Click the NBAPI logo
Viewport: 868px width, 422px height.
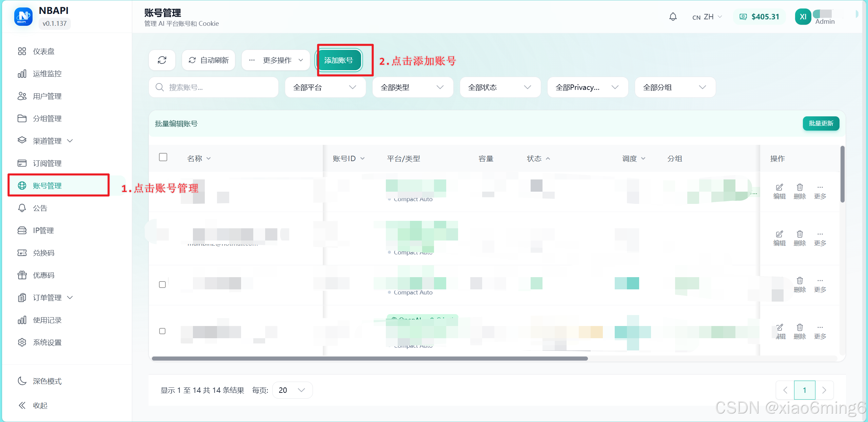(x=23, y=17)
